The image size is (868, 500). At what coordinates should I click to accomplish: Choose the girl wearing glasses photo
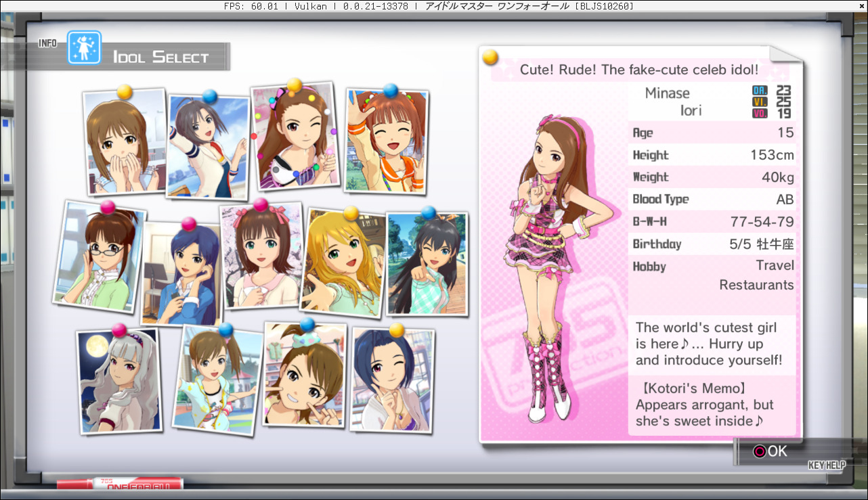tap(99, 256)
